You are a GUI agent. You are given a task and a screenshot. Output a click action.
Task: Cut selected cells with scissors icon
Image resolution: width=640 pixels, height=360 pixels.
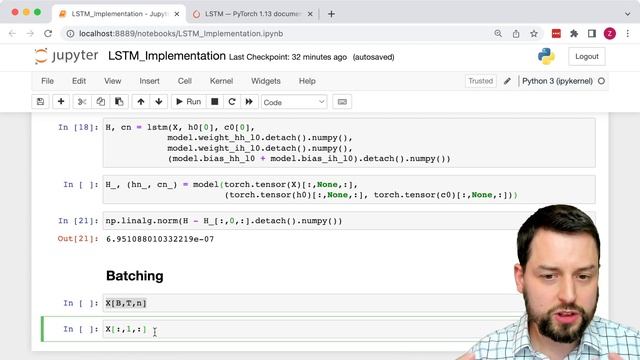pos(82,102)
